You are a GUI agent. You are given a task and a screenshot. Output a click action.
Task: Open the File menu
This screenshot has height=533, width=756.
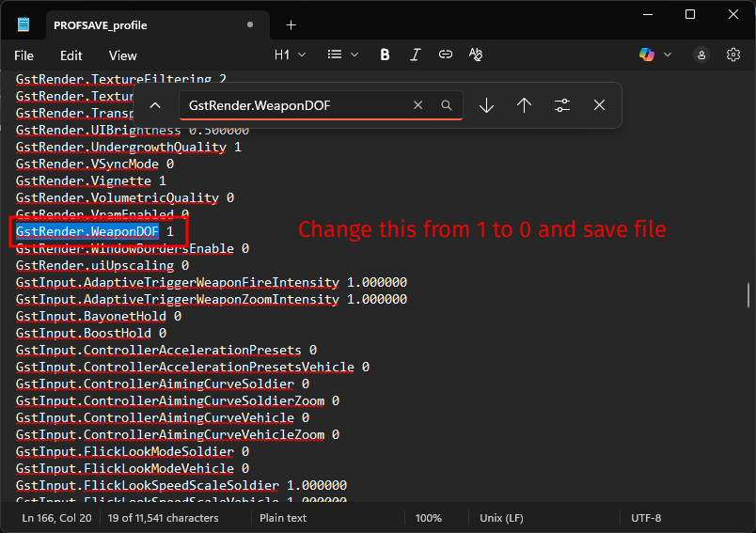[24, 55]
